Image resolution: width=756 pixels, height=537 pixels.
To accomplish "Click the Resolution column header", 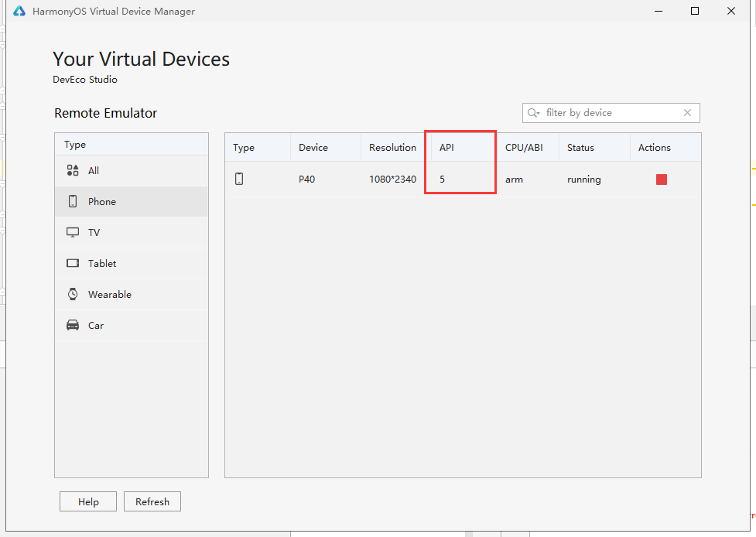I will 392,147.
